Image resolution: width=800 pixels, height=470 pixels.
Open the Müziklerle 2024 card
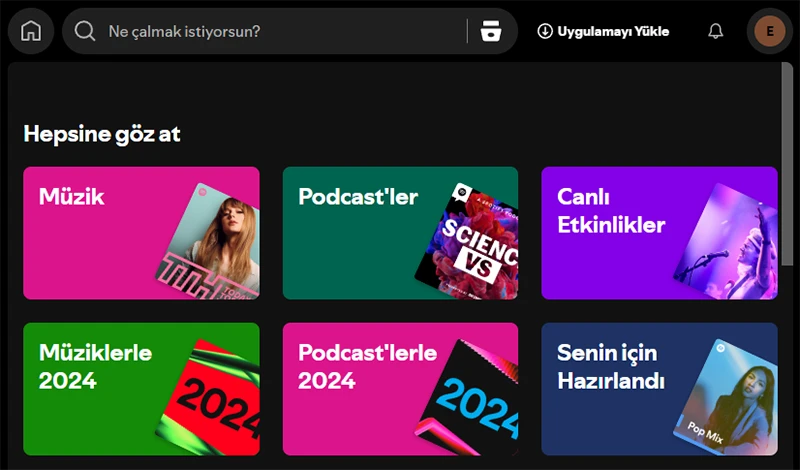tap(141, 389)
